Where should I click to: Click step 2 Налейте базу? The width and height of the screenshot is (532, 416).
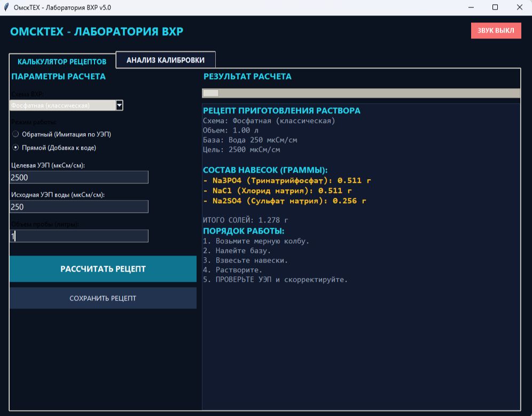click(x=237, y=251)
